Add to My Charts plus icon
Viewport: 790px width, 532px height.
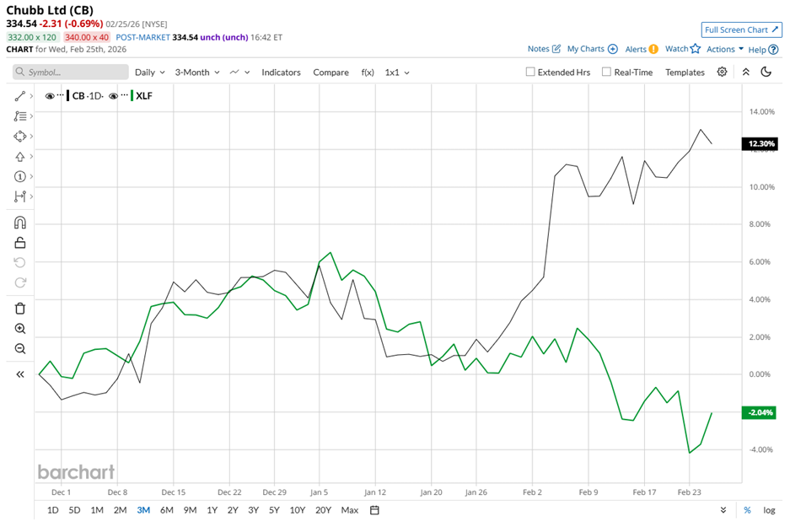pos(613,49)
